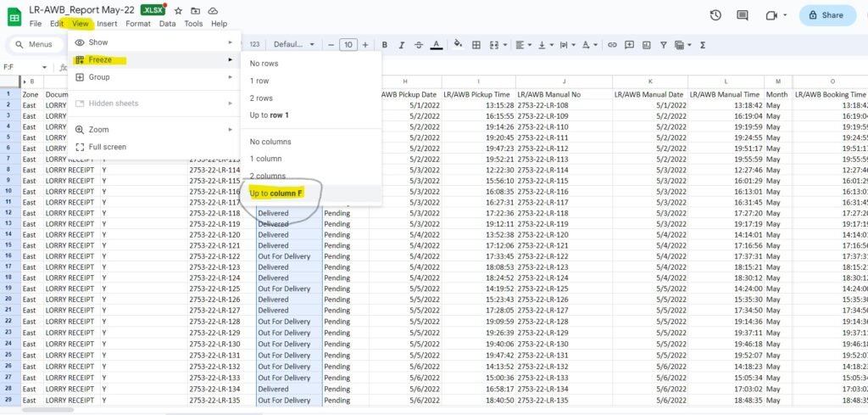
Task: Choose Full screen from View menu
Action: point(154,147)
